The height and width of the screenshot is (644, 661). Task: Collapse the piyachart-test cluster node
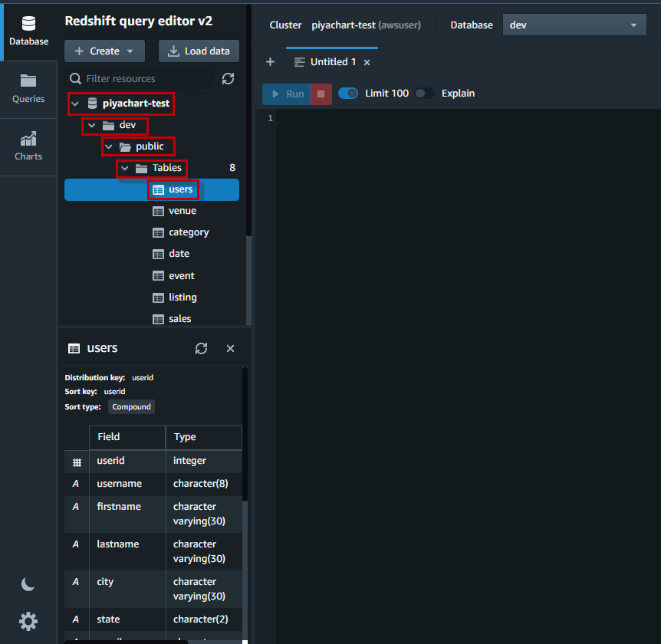point(74,103)
